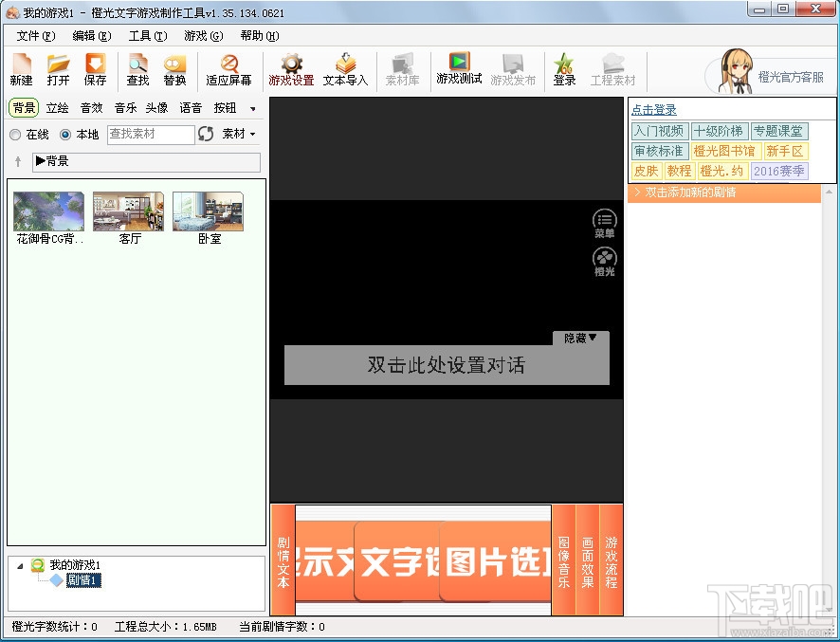The height and width of the screenshot is (642, 840).
Task: Open 2016赛季 link
Action: click(779, 171)
